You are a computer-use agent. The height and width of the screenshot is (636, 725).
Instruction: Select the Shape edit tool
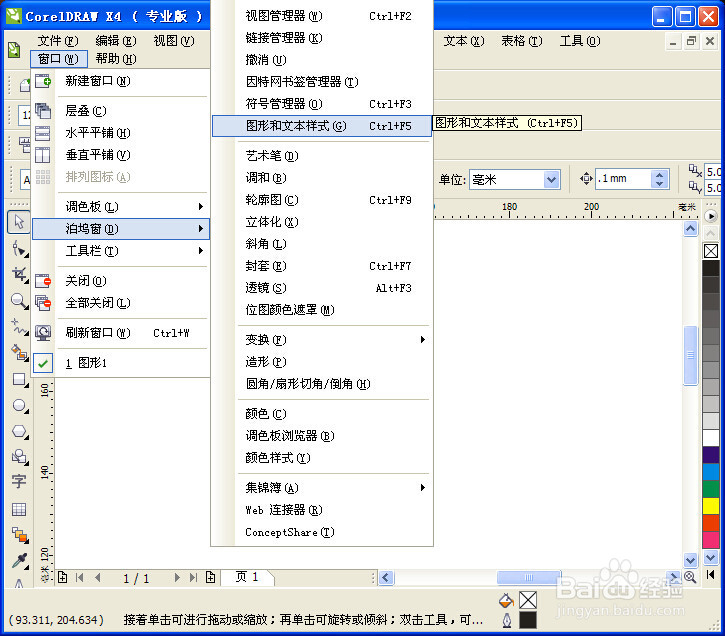point(19,249)
